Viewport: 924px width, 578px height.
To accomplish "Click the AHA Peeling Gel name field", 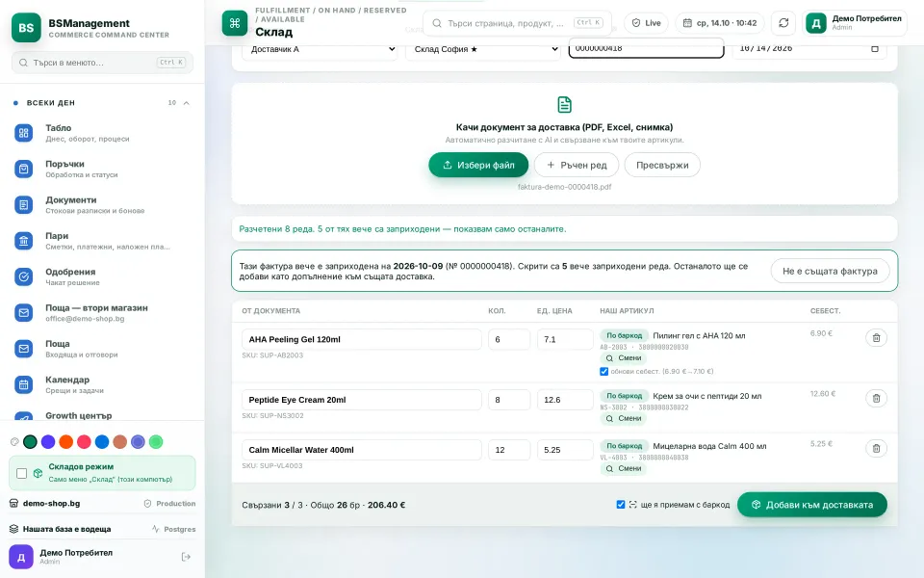I will click(361, 339).
